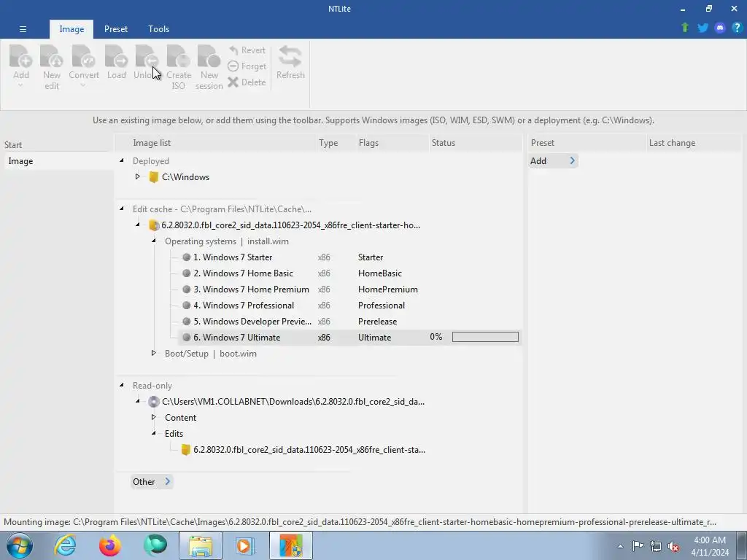Viewport: 747px width, 560px height.
Task: Click the New edit toolbar icon
Action: point(52,56)
